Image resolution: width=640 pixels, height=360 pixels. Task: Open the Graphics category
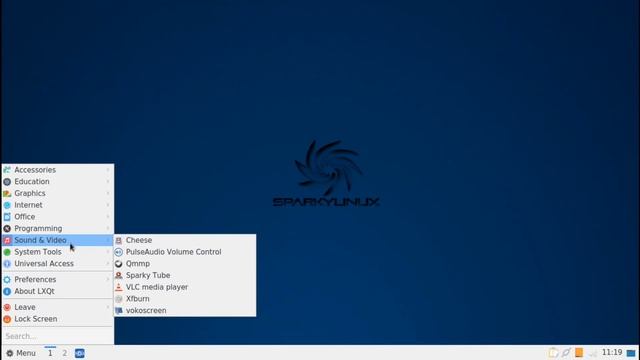(58, 193)
